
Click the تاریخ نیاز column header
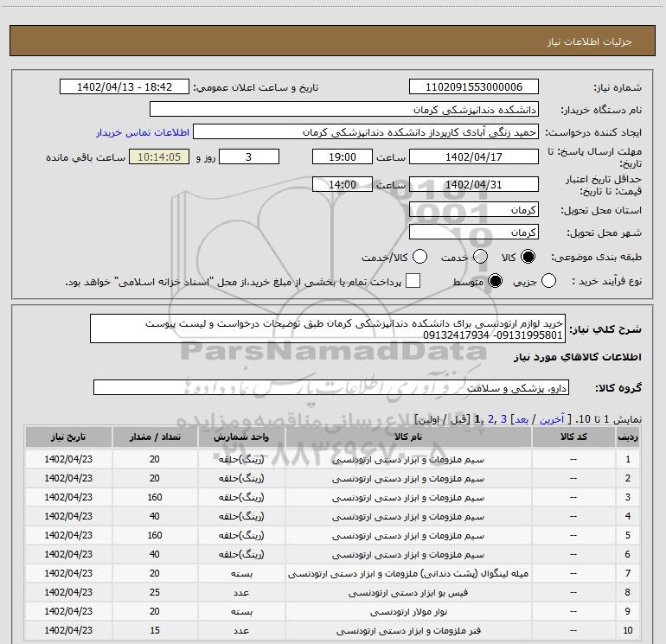(68, 437)
